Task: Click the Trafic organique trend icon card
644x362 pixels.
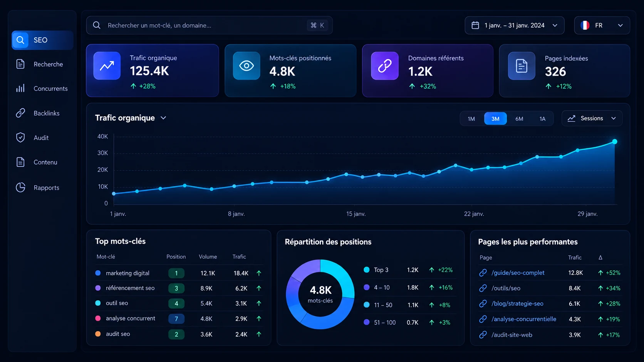Action: [107, 66]
